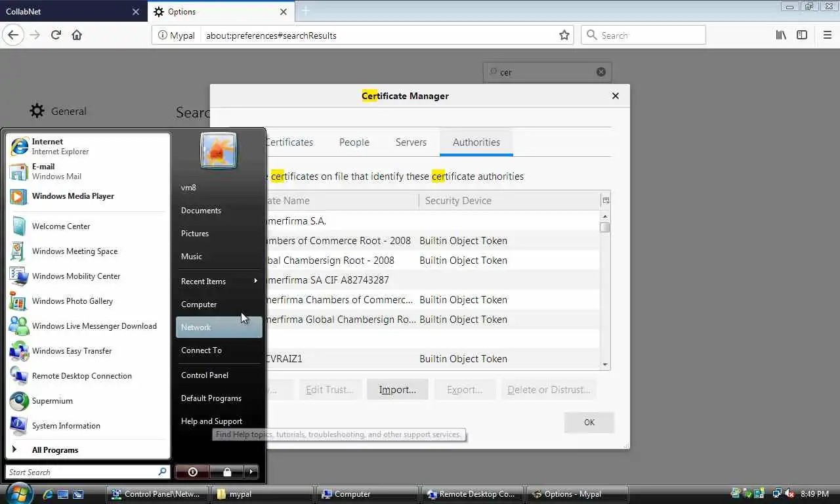
Task: Open vm8 user folder
Action: coord(219,187)
